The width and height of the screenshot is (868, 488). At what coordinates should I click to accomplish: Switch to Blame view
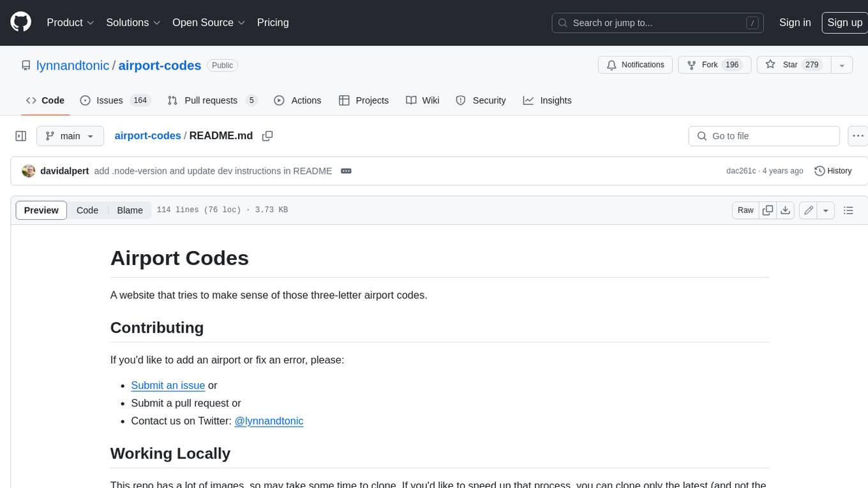[x=130, y=210]
